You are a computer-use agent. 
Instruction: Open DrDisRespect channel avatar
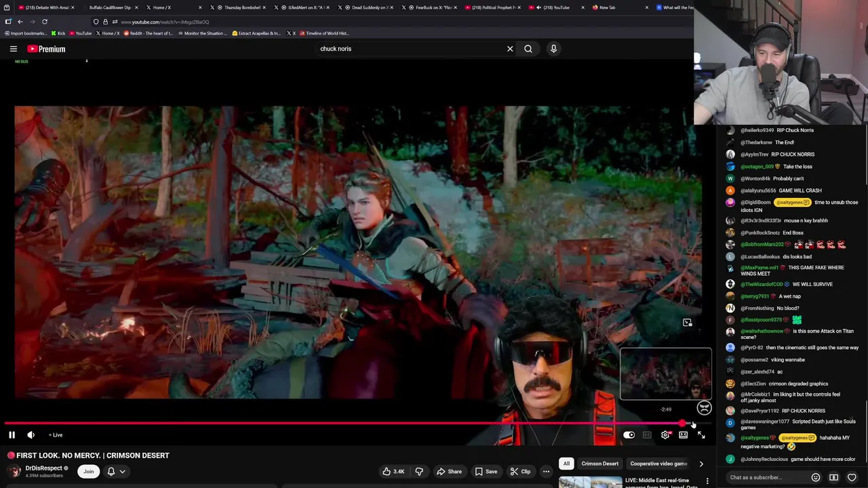[x=14, y=472]
